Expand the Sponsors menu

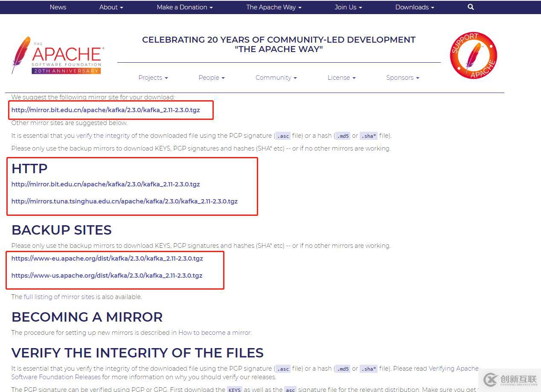point(403,78)
